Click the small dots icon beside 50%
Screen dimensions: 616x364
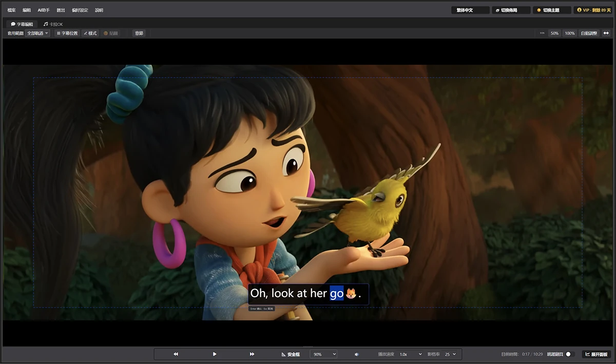pos(542,33)
